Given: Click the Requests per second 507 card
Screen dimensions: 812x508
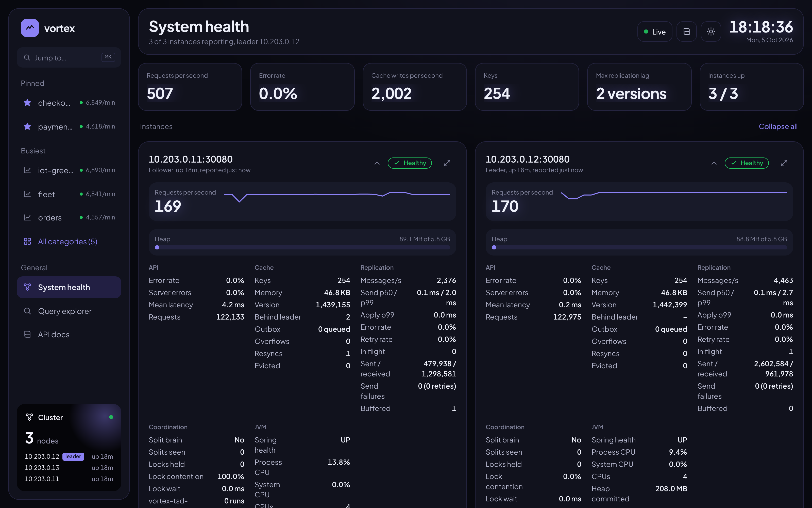Looking at the screenshot, I should pos(190,87).
